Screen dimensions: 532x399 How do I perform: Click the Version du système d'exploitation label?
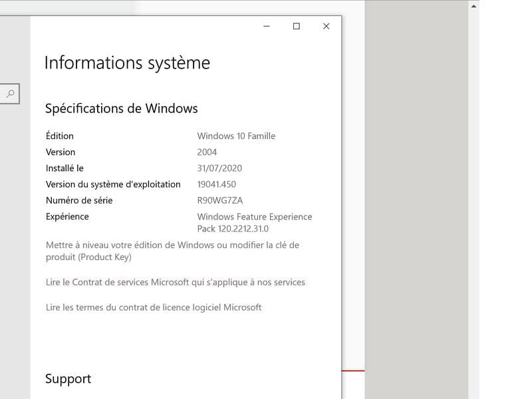113,184
